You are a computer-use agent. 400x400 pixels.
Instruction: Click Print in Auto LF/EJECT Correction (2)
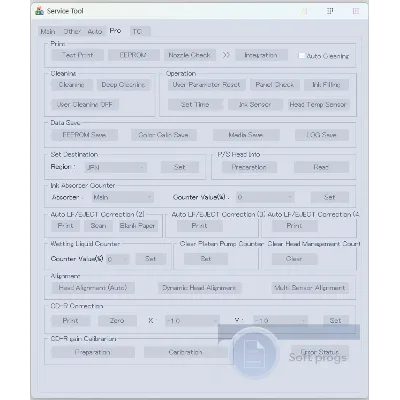click(x=65, y=226)
